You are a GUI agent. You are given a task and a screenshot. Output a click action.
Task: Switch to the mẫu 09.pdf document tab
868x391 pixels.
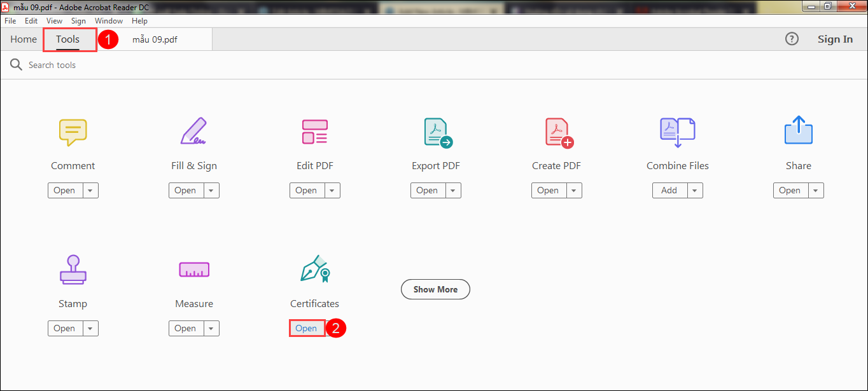point(155,39)
